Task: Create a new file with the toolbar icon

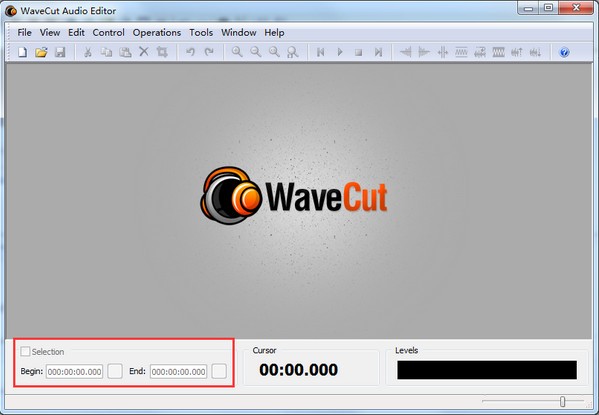Action: pos(23,52)
